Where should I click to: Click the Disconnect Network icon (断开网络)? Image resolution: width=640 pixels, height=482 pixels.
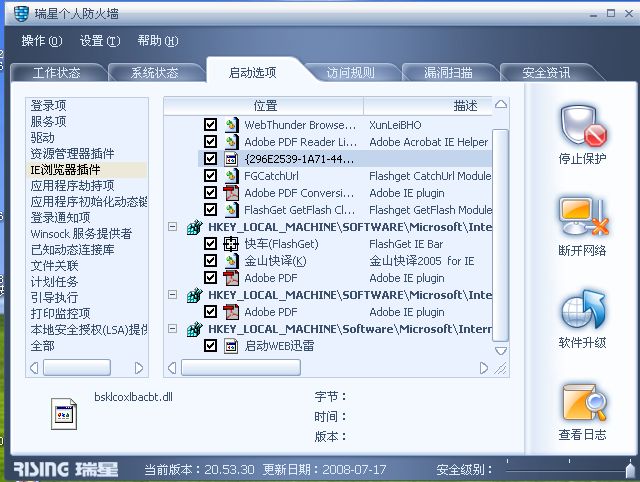click(x=583, y=218)
